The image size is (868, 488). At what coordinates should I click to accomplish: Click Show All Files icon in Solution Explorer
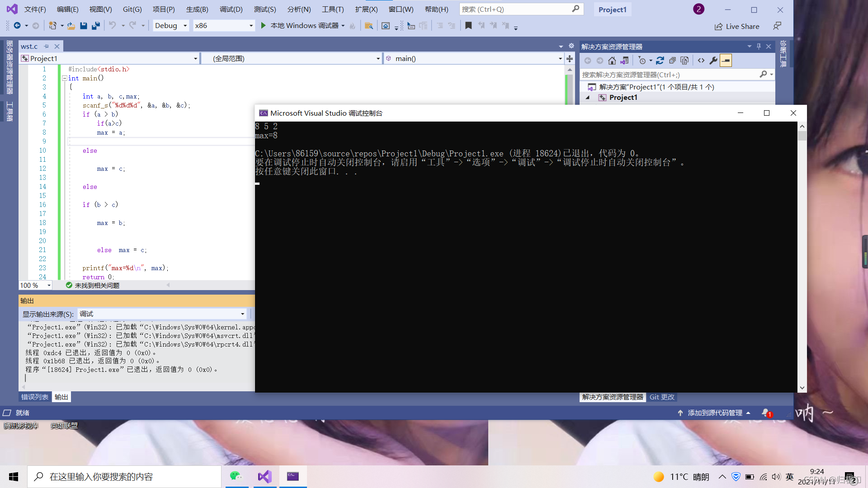[684, 61]
